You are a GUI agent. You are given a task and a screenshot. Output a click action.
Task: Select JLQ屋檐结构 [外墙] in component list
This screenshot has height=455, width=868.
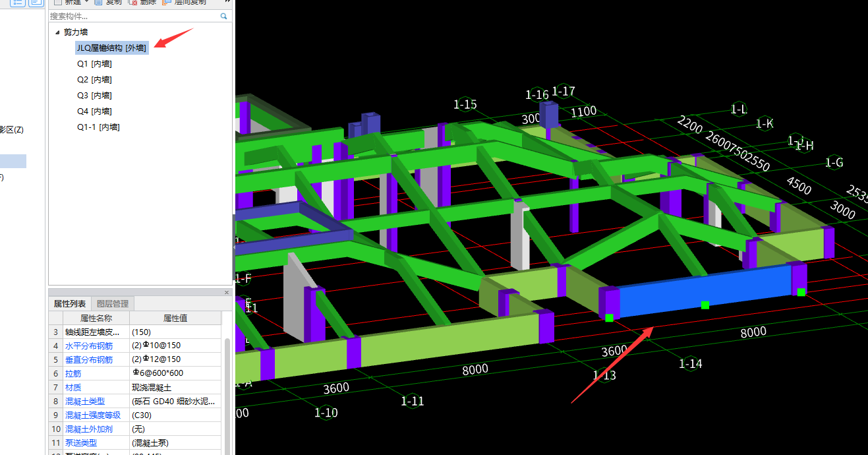[x=112, y=47]
